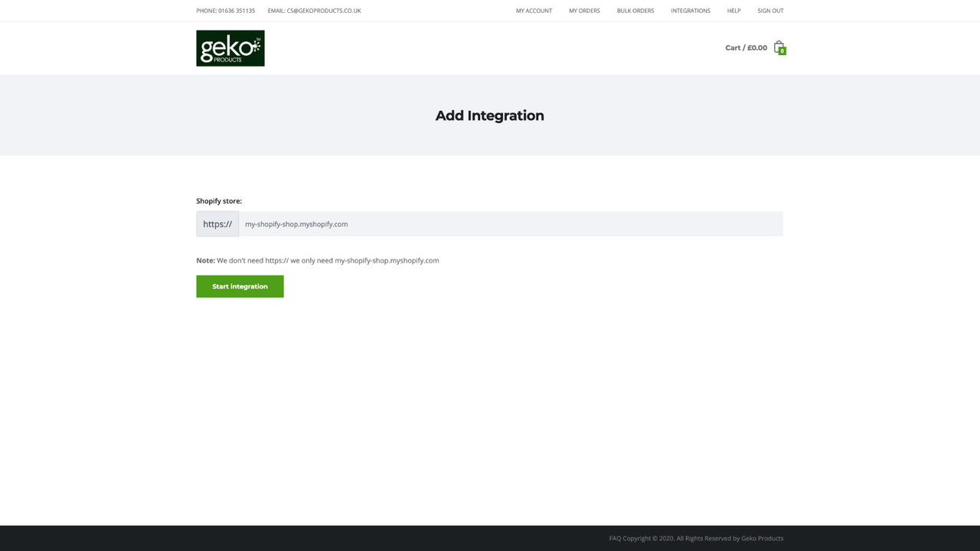The image size is (980, 551).
Task: Select the cart item count badge
Action: point(782,52)
